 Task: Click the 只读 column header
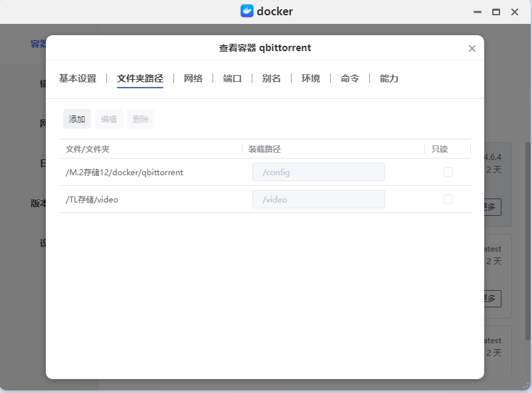pos(448,149)
